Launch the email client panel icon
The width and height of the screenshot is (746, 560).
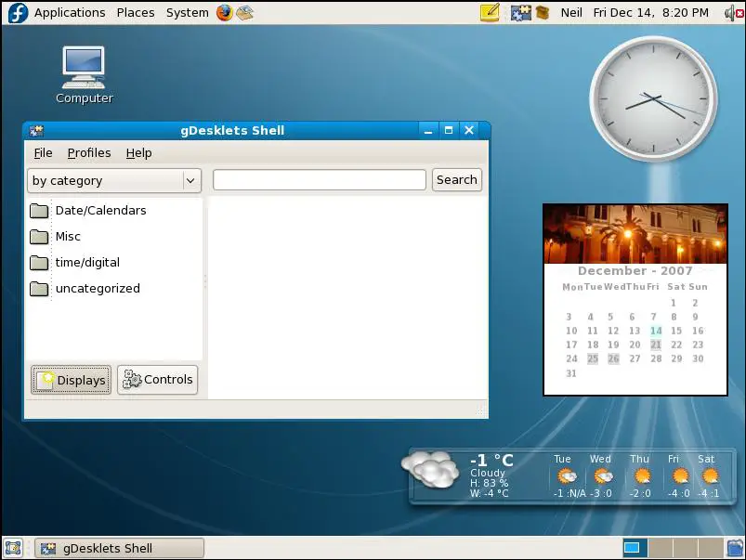click(244, 12)
